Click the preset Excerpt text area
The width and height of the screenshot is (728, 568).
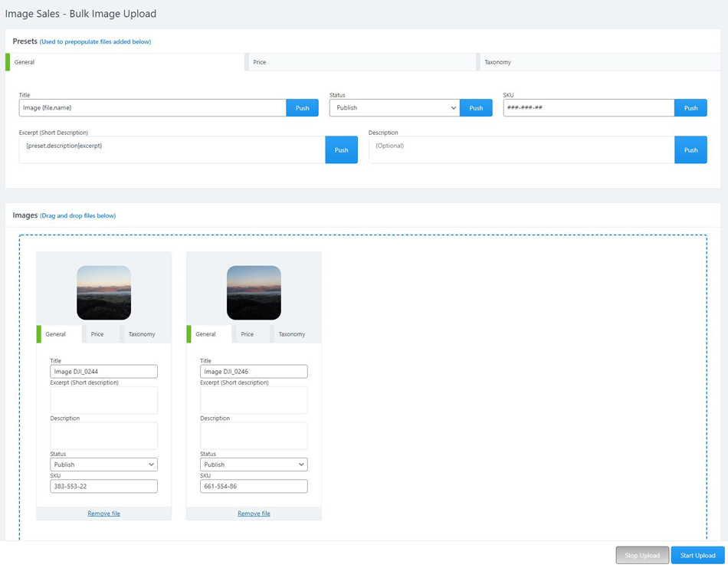(x=172, y=149)
